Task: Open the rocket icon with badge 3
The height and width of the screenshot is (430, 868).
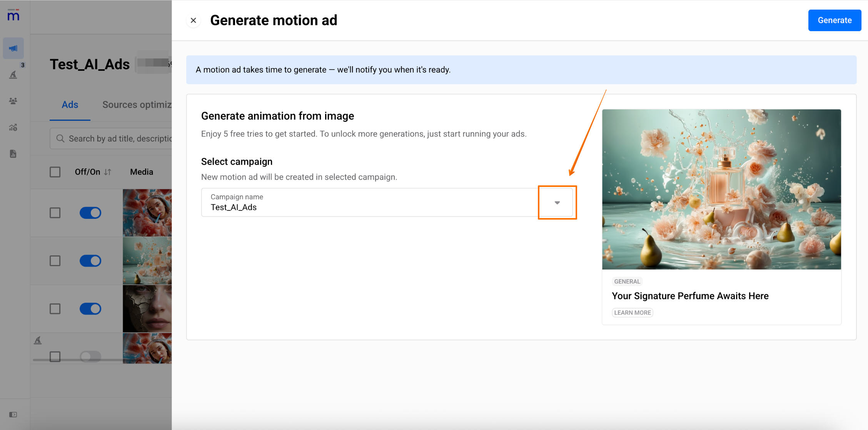Action: pos(13,75)
